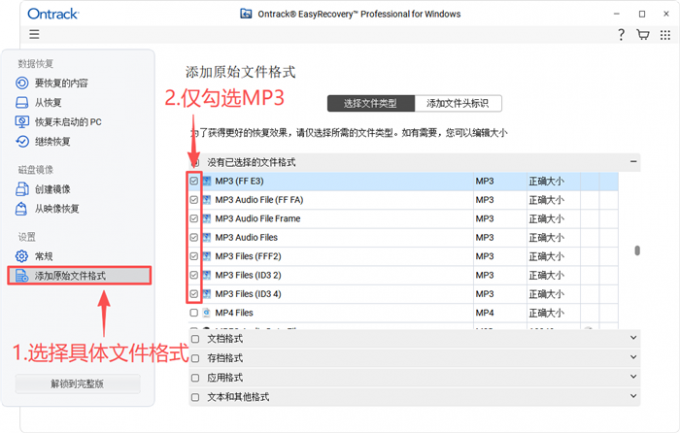
Task: Click file icon of MP4 Files
Action: [207, 312]
